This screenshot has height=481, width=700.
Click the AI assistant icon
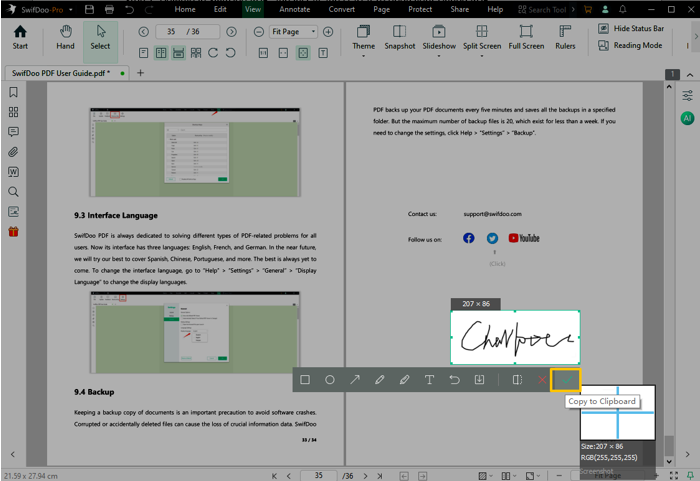687,118
